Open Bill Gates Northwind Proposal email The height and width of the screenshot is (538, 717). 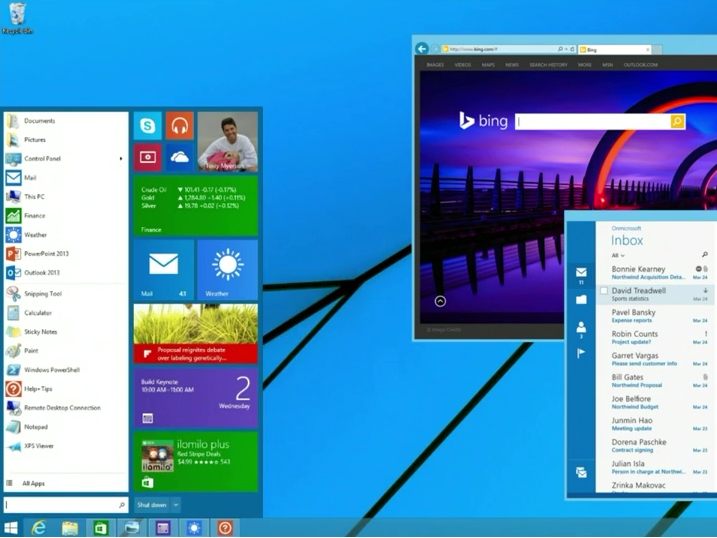pyautogui.click(x=656, y=381)
